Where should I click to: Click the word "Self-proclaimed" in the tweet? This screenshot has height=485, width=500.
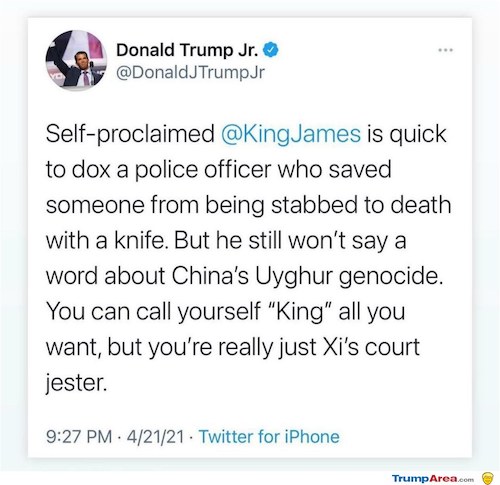point(130,134)
